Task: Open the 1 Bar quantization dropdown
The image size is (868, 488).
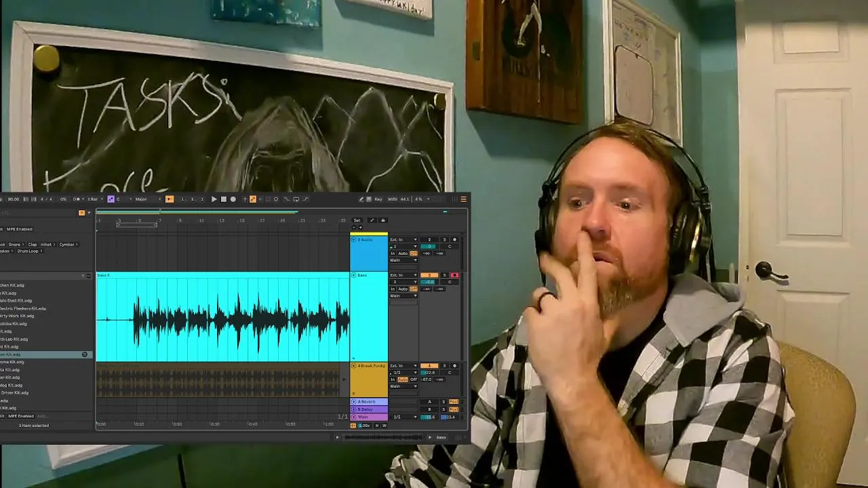Action: 95,199
